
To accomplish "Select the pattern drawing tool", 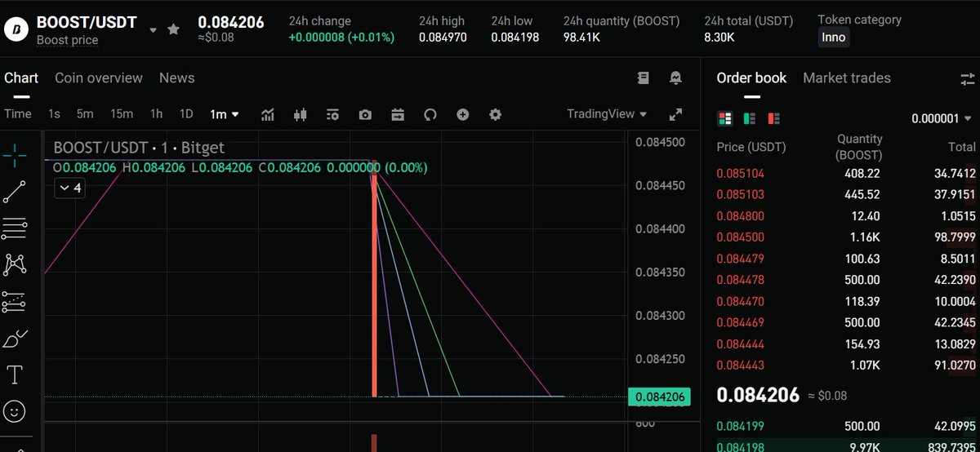I will click(x=15, y=264).
